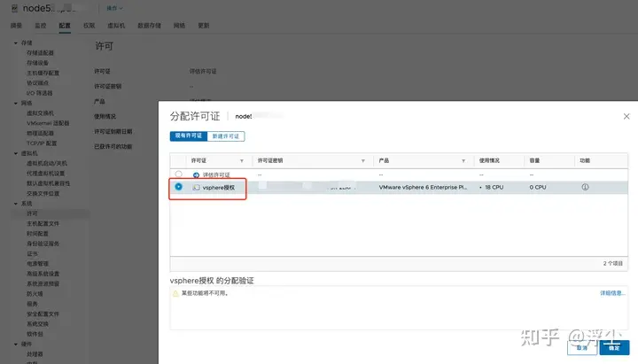
Task: Open 虚拟交换机 in sidebar
Action: click(x=40, y=113)
